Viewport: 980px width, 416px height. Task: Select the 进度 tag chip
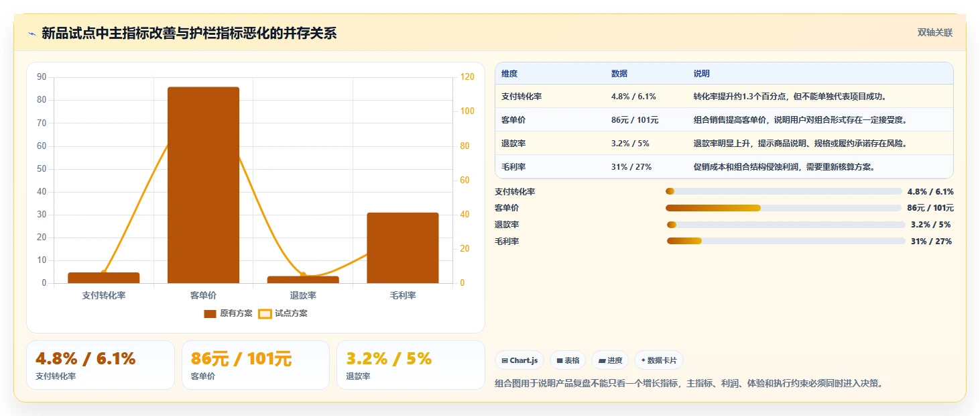point(610,360)
